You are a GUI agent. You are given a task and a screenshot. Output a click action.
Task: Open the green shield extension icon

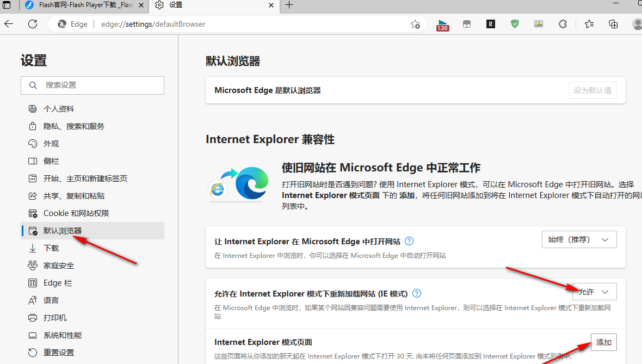(x=514, y=24)
